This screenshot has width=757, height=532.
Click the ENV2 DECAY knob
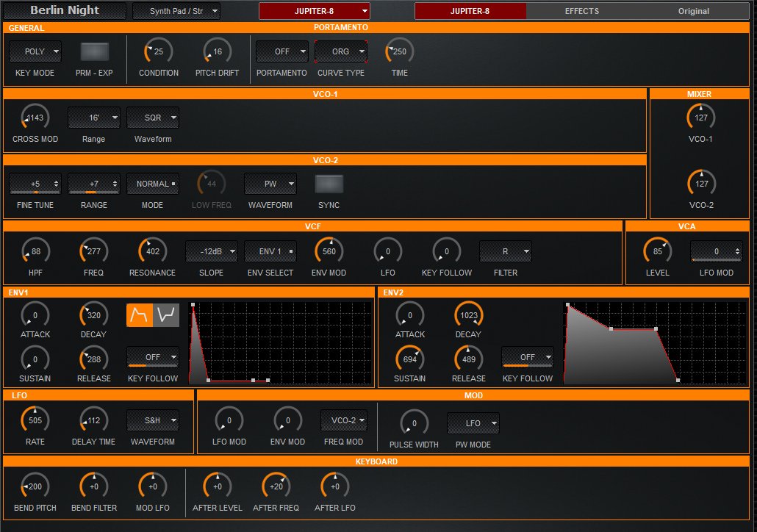[x=469, y=315]
